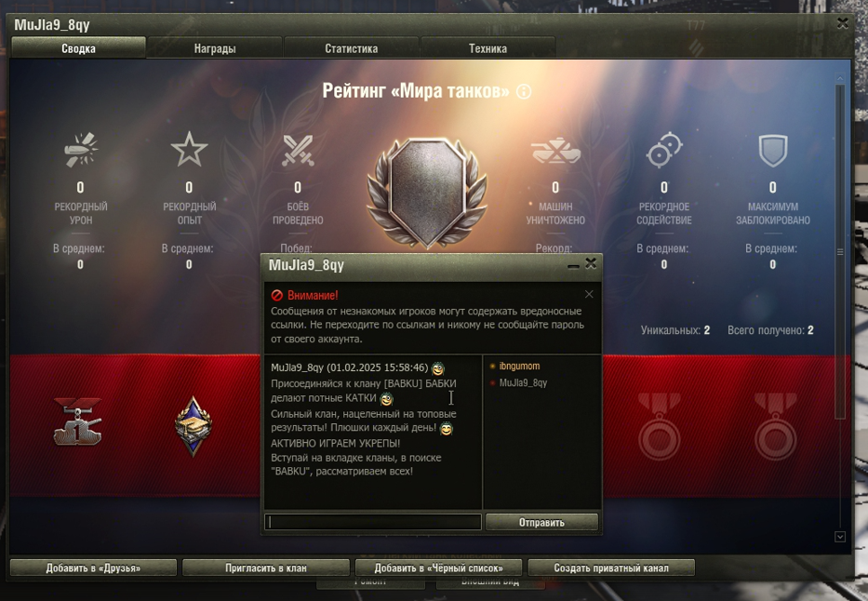Minimize the MuJla9_8qy chat window
This screenshot has width=868, height=601.
coord(573,265)
